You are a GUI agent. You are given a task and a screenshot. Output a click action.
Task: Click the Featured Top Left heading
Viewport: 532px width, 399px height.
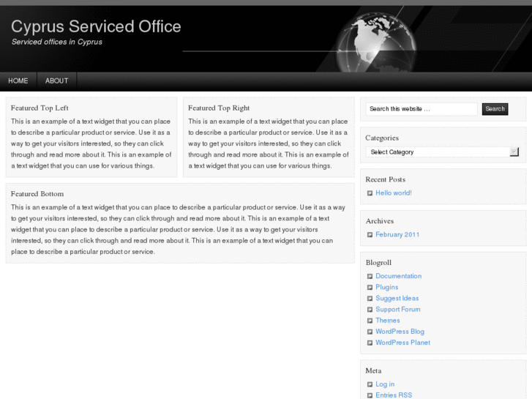point(40,108)
